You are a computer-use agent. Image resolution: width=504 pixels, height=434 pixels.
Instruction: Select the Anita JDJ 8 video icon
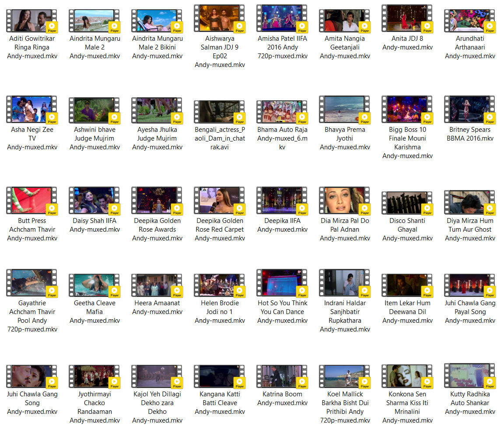click(407, 18)
